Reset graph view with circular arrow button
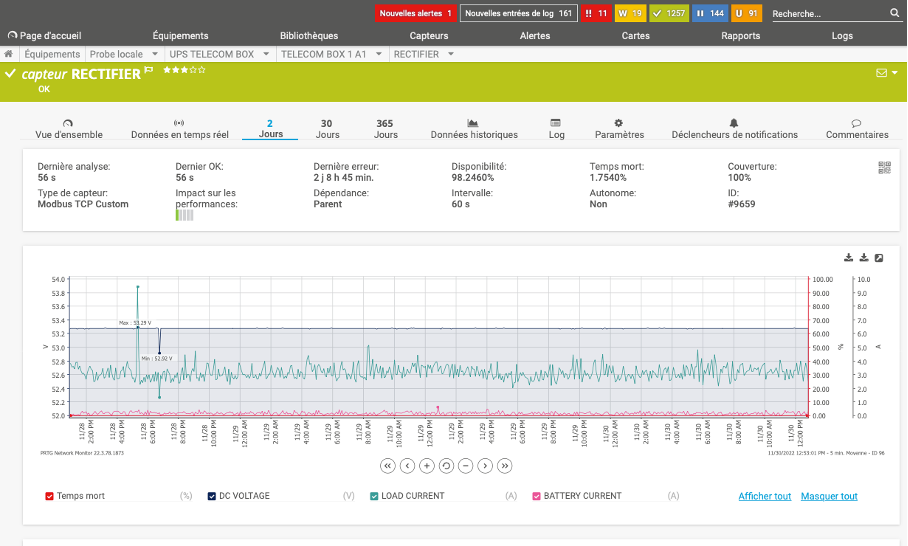The image size is (908, 546). click(x=446, y=466)
